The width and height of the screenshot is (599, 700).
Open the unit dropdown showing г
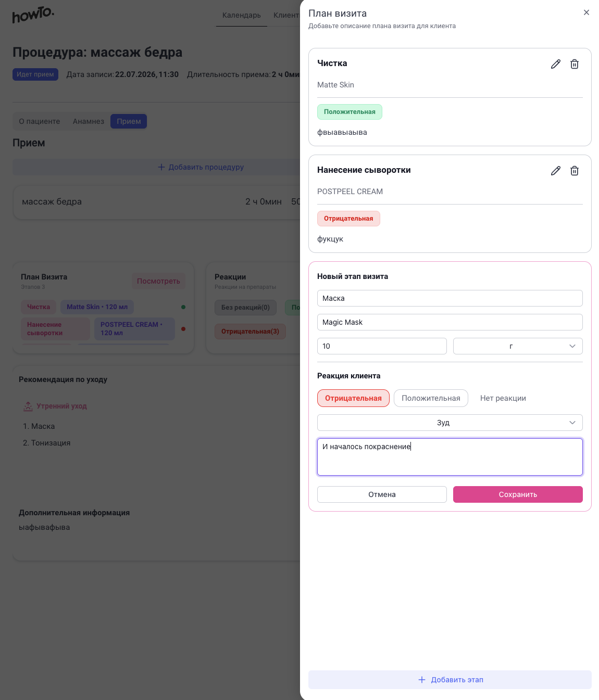click(518, 346)
